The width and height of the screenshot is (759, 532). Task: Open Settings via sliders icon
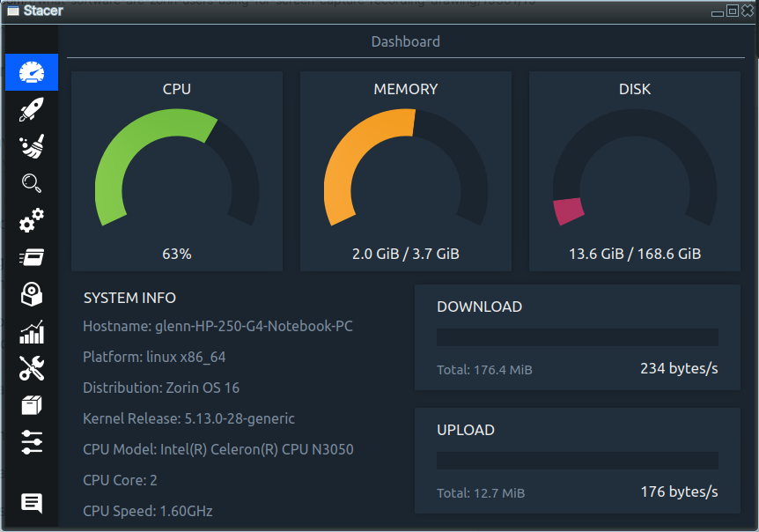click(32, 442)
